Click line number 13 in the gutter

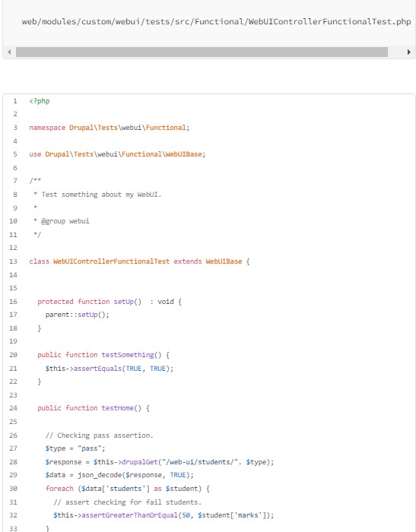(13, 261)
